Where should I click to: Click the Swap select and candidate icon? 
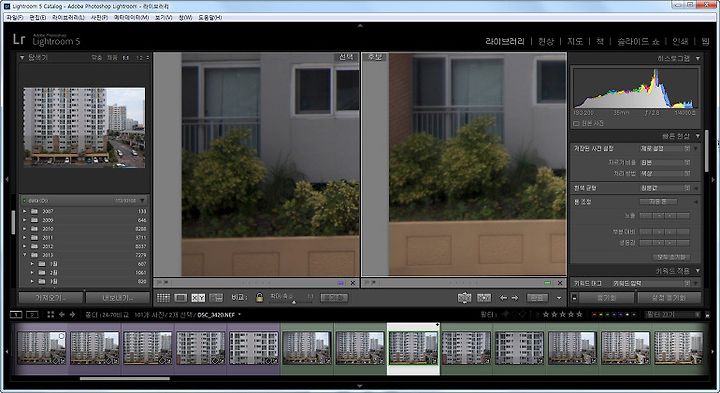click(464, 298)
